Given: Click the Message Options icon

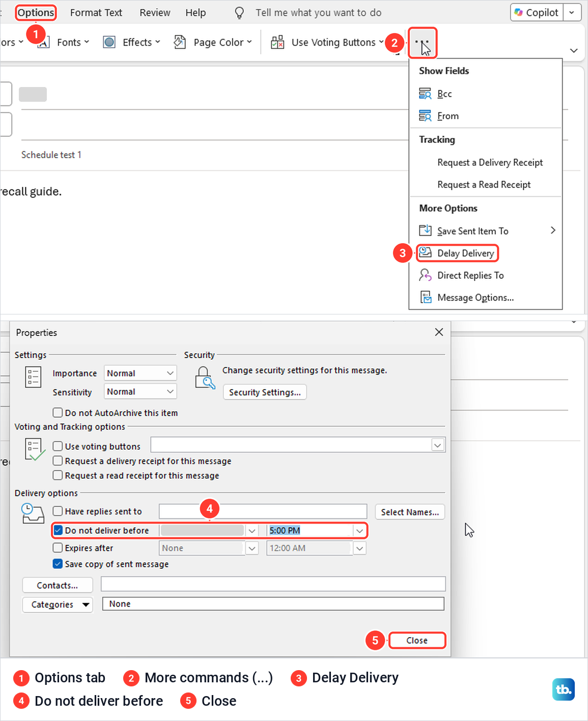Looking at the screenshot, I should (x=426, y=297).
